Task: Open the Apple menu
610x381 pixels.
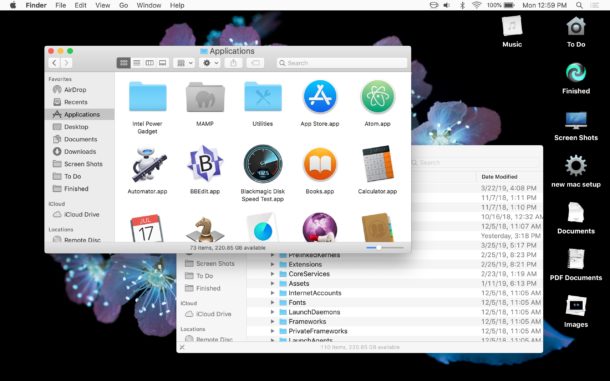Action: pos(13,5)
